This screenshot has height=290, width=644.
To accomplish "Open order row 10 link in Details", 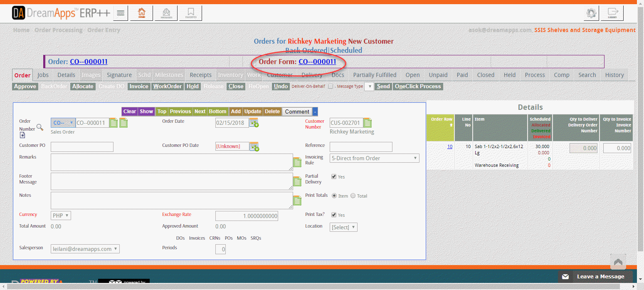I will 450,146.
